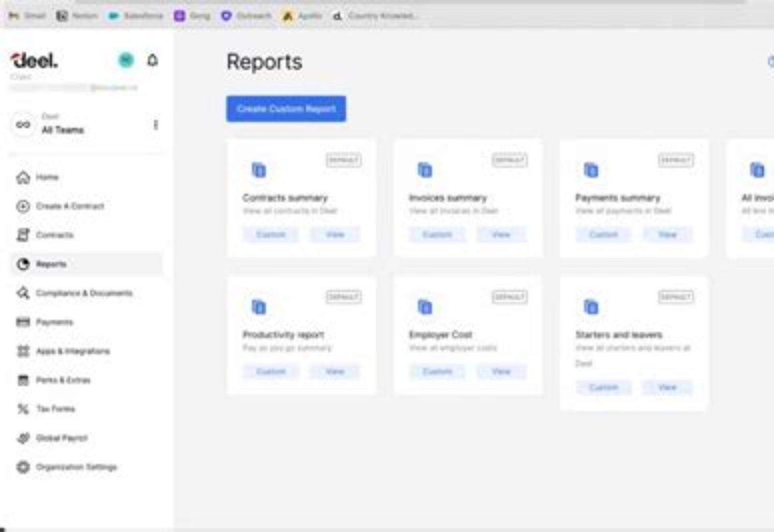This screenshot has height=532, width=774.
Task: Click Create Custom Report button
Action: (286, 109)
